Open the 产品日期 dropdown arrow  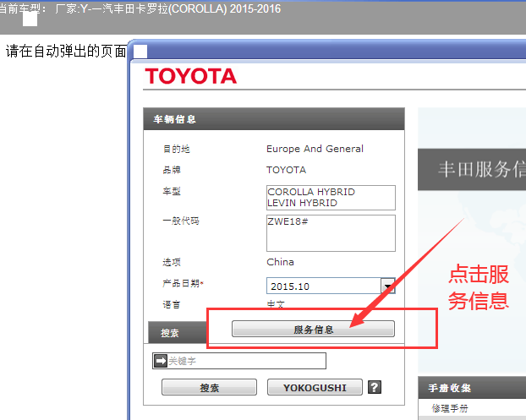388,286
